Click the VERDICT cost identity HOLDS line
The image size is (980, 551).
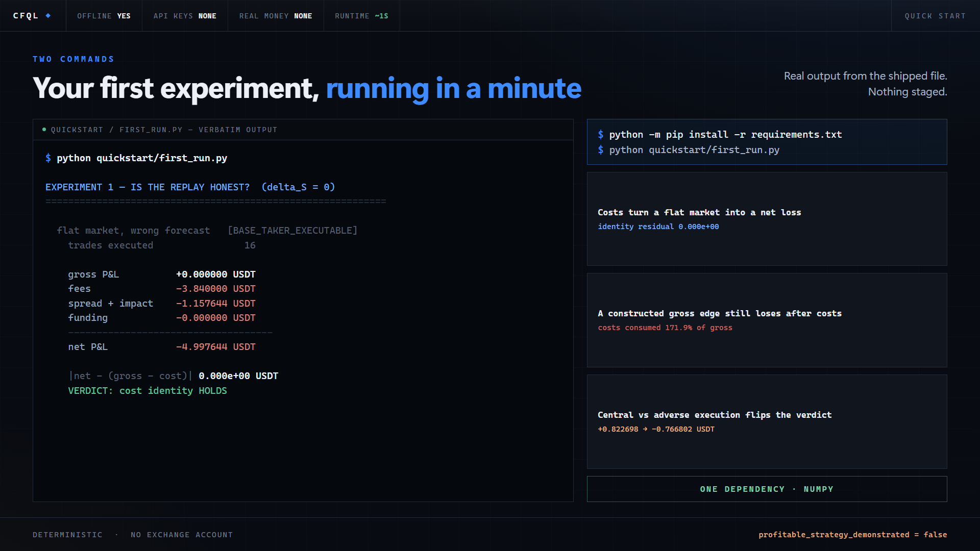pos(148,391)
